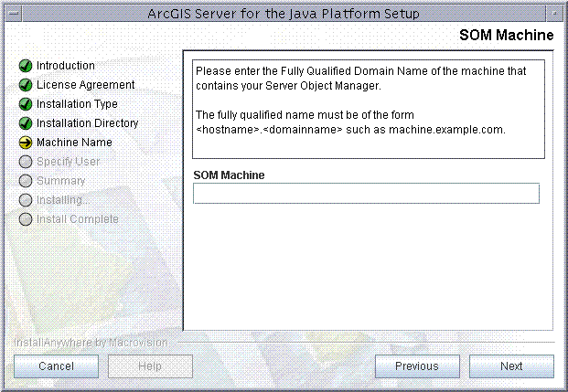Click the green checkmark beside Introduction
The height and width of the screenshot is (392, 568).
pyautogui.click(x=26, y=66)
